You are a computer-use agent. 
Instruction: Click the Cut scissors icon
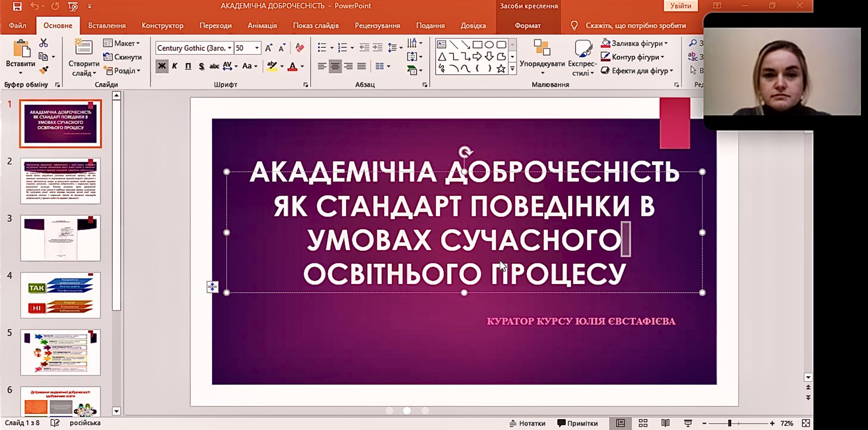coord(43,43)
